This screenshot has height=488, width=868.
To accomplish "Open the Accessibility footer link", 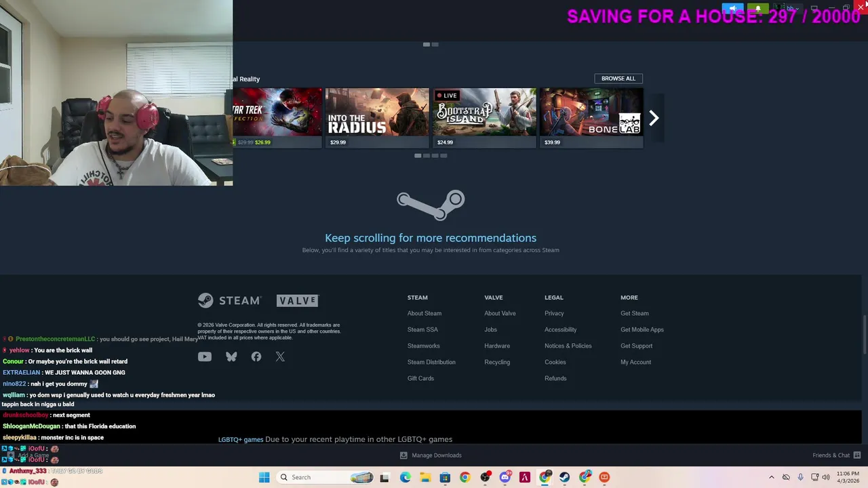I will (x=561, y=329).
